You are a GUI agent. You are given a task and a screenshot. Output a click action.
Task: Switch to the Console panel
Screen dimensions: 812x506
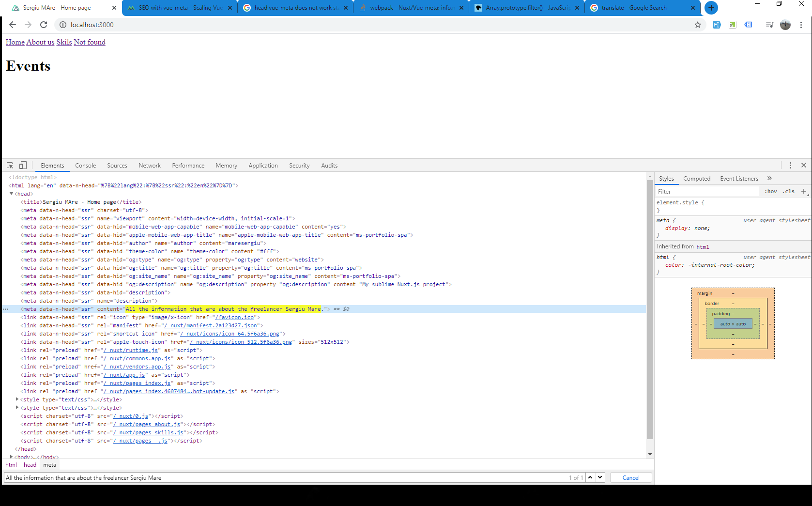click(x=86, y=166)
